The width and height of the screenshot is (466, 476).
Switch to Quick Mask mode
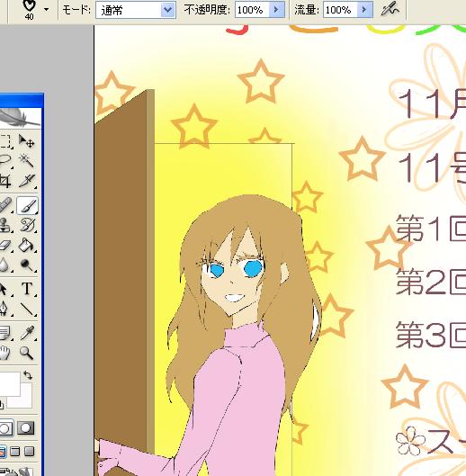tap(25, 428)
